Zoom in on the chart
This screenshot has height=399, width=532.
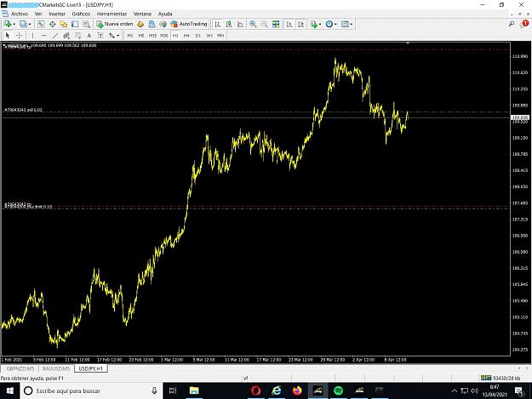[253, 24]
